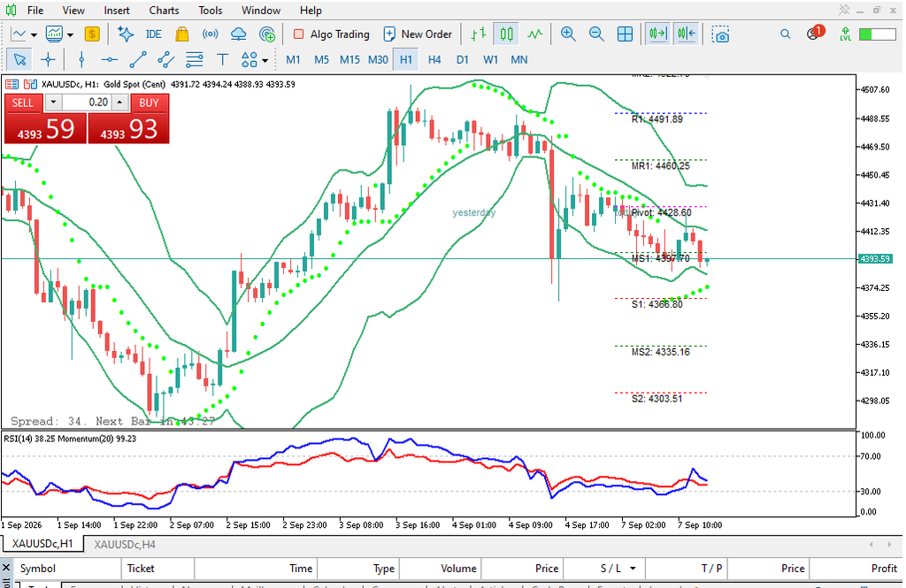The height and width of the screenshot is (588, 906).
Task: Switch to W1 timeframe
Action: [490, 59]
